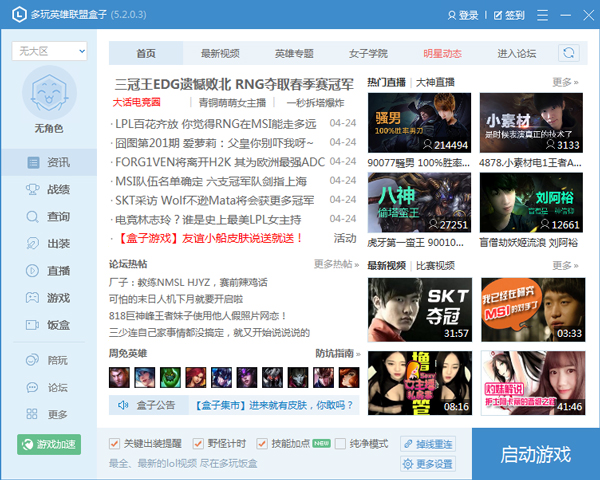Image resolution: width=600 pixels, height=480 pixels.
Task: Select the 比赛视频 sub-tab
Action: point(435,266)
